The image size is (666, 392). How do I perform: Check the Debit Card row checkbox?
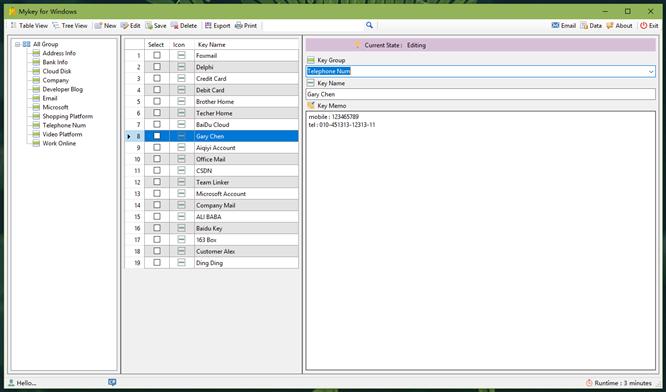[157, 90]
